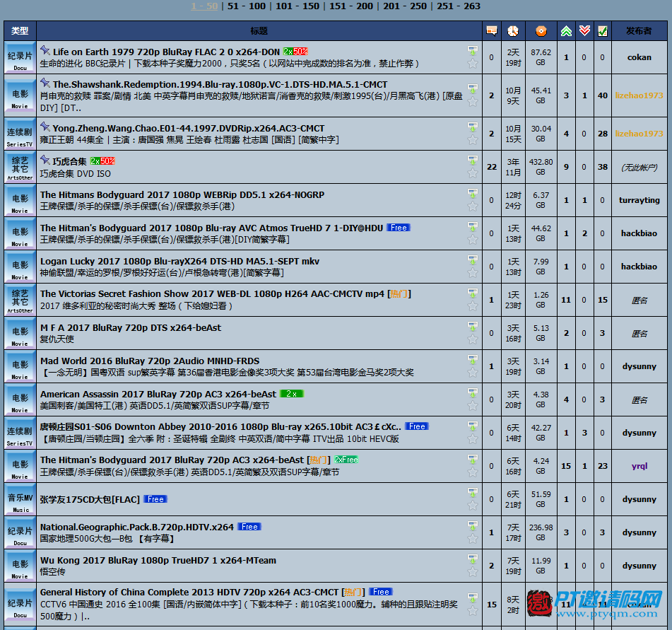This screenshot has width=672, height=630.
Task: View uploader lizehao1973 on Shawshank row
Action: (x=639, y=95)
